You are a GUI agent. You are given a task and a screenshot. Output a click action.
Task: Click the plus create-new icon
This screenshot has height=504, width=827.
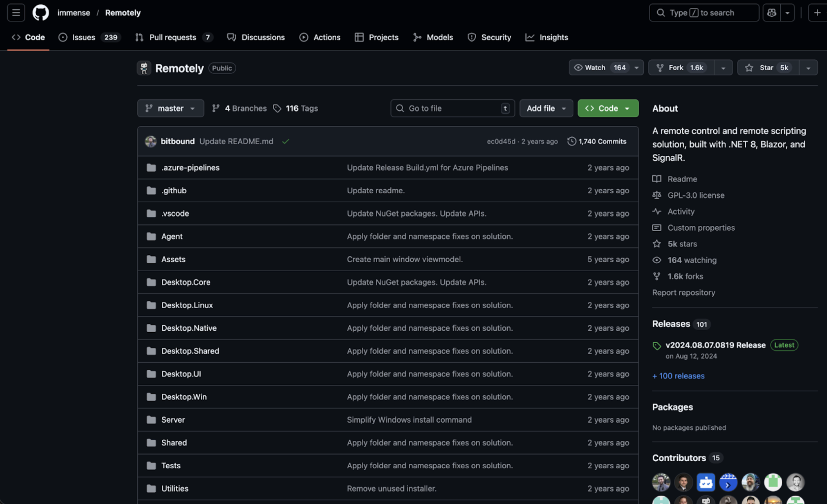click(817, 13)
